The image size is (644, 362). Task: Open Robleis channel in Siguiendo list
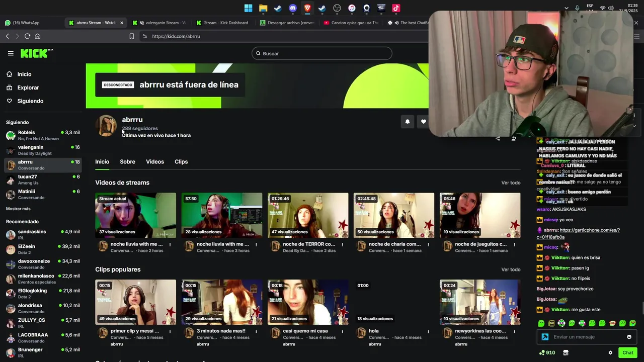[x=42, y=135]
